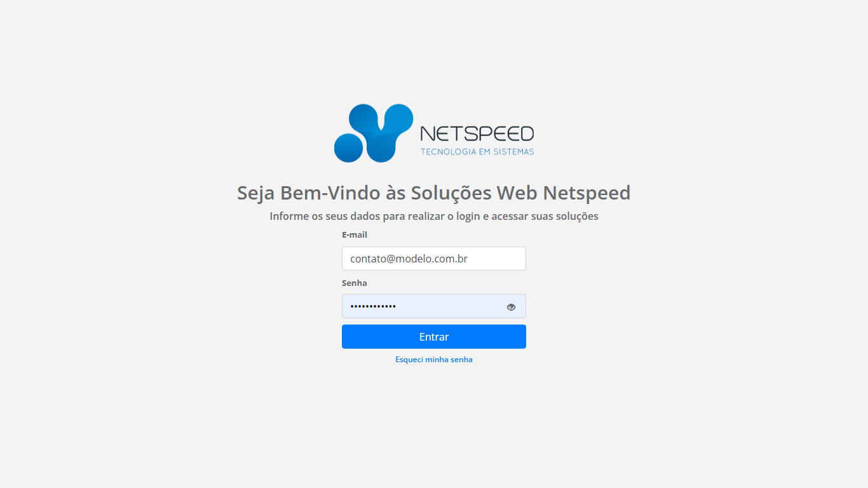Click the contato@modelo.com.br address text
The width and height of the screenshot is (868, 488).
pyautogui.click(x=409, y=259)
